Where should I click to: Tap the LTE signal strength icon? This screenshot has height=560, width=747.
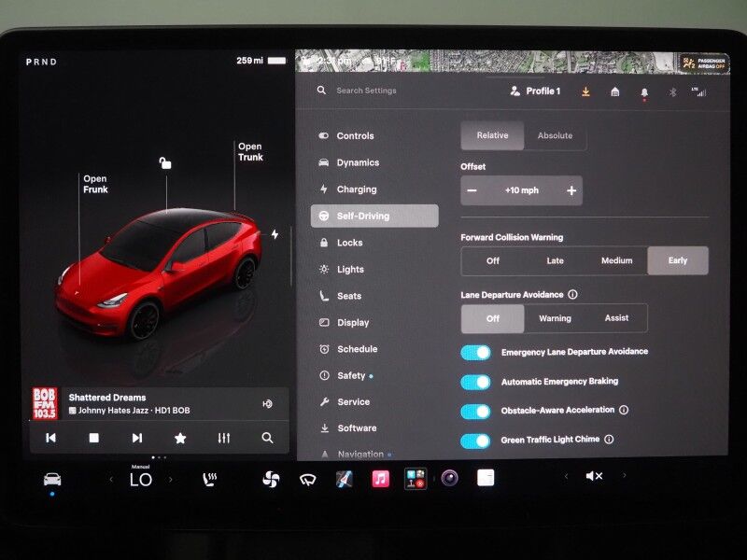coord(698,91)
